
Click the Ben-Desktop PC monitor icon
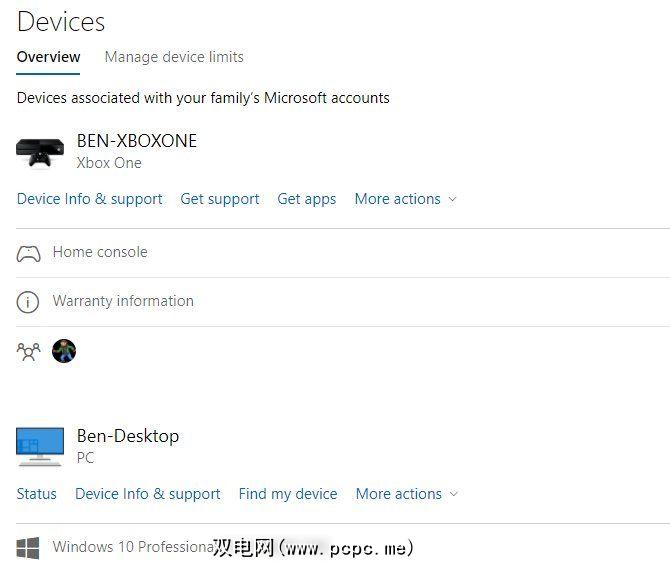(40, 446)
